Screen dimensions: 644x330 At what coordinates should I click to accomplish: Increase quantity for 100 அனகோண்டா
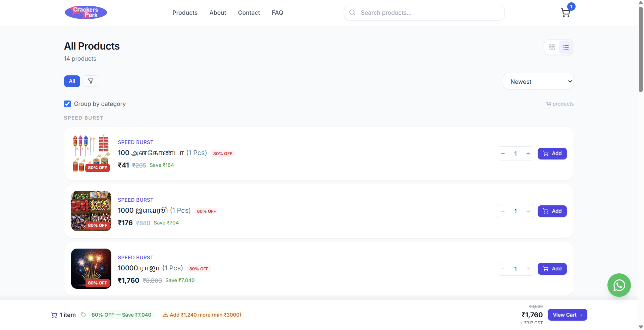(528, 154)
